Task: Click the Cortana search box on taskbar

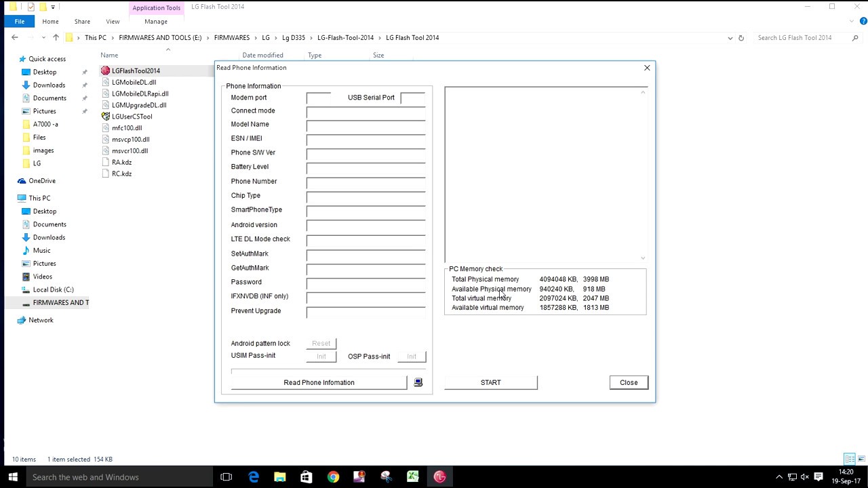Action: pyautogui.click(x=119, y=477)
